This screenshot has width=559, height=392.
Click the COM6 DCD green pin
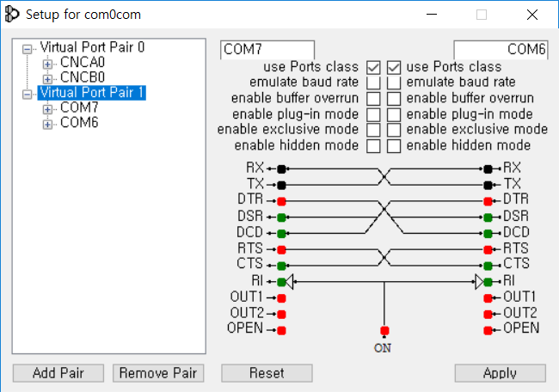tap(488, 234)
